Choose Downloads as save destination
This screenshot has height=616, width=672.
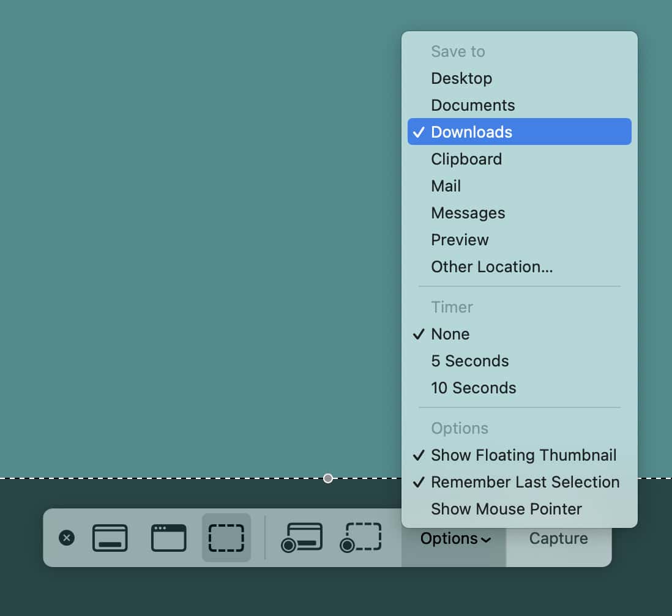click(x=471, y=132)
